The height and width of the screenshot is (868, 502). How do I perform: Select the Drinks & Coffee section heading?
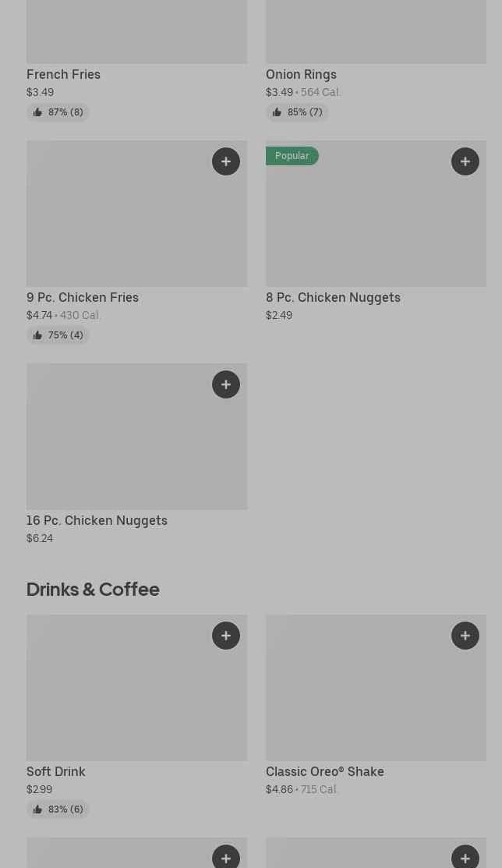pos(93,589)
